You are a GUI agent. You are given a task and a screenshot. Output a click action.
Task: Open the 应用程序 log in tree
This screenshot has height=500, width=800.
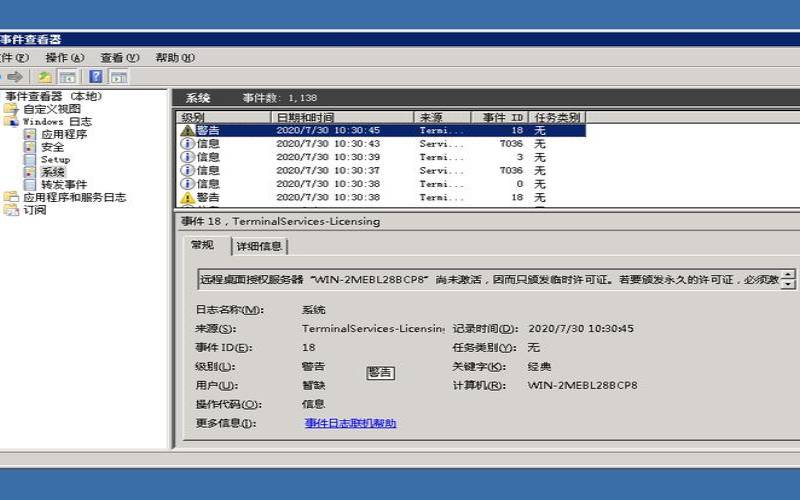pyautogui.click(x=63, y=134)
